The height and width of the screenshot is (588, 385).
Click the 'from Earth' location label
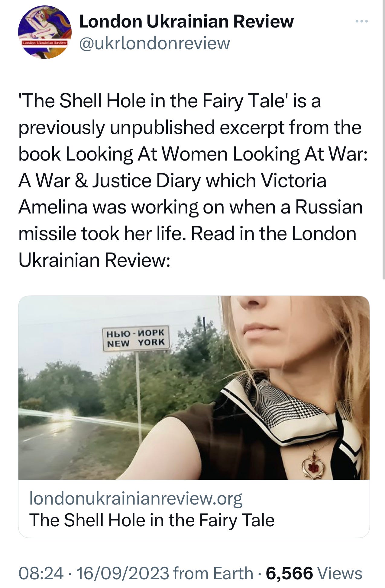pyautogui.click(x=213, y=573)
